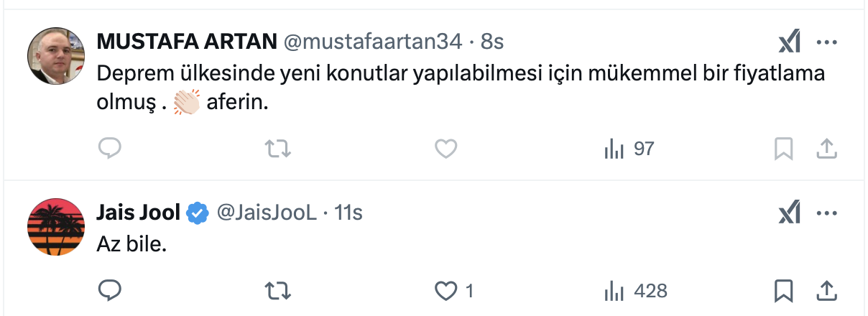Open more options for MUSTAFA ARTAN's tweet
The image size is (868, 316).
pyautogui.click(x=827, y=43)
